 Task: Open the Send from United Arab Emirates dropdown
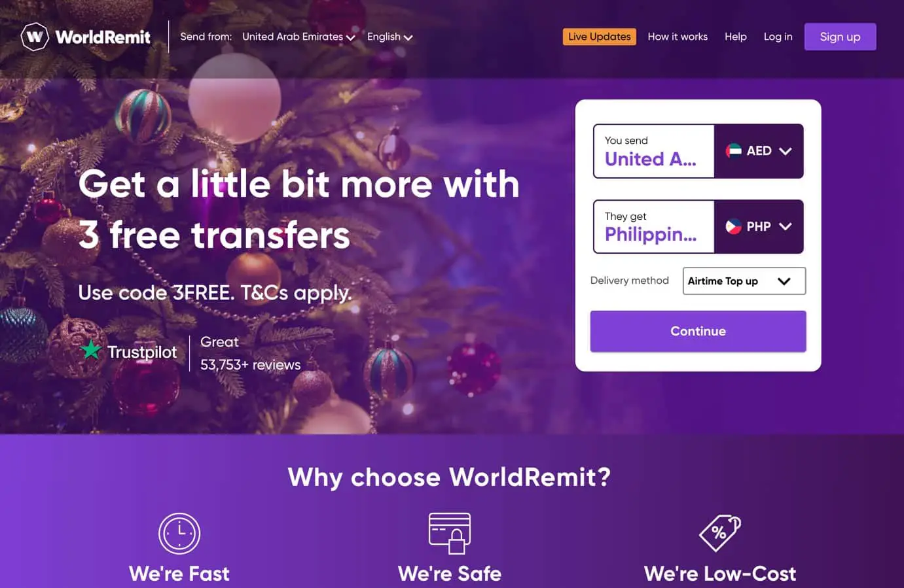(298, 37)
